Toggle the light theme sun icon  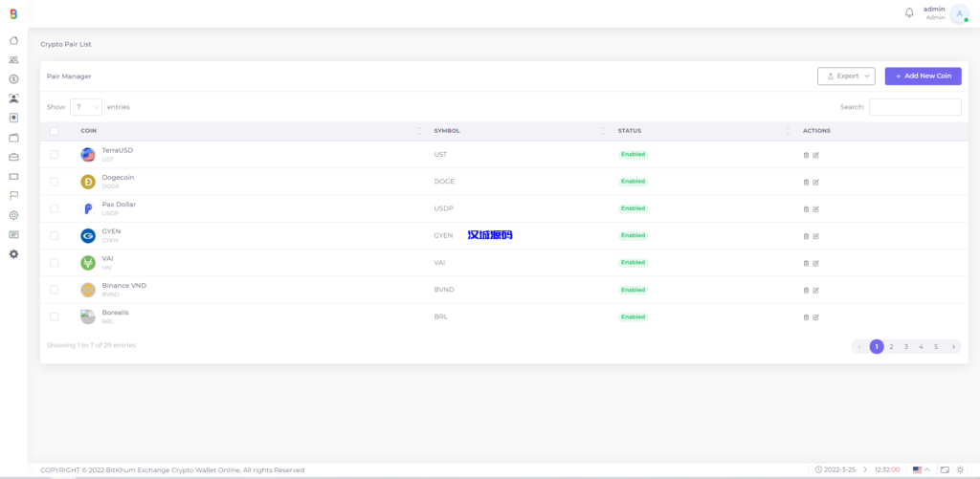pyautogui.click(x=960, y=469)
